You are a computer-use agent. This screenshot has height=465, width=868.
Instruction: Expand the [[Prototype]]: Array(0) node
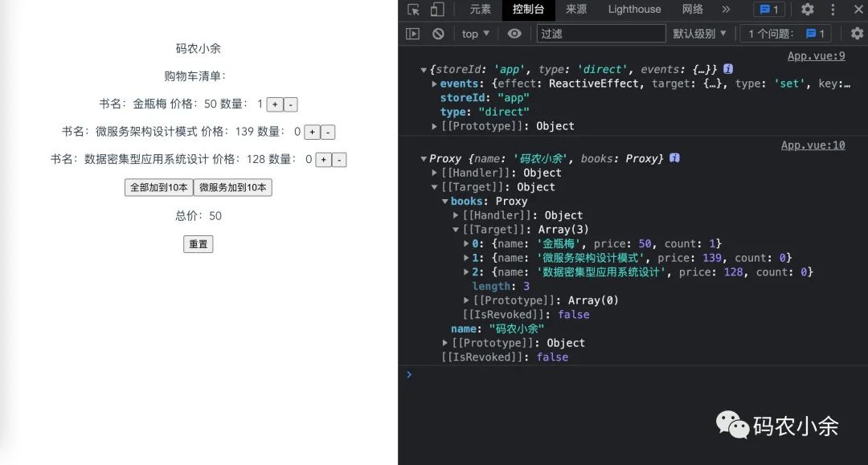466,300
